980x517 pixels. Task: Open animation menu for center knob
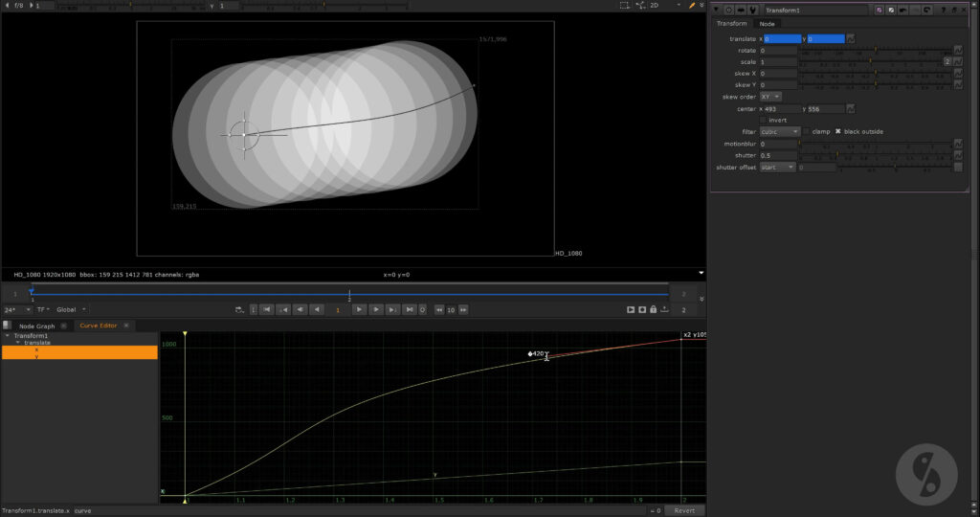850,109
